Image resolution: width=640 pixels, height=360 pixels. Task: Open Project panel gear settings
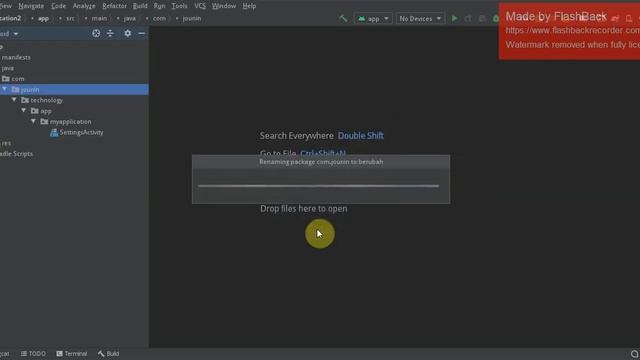[x=128, y=33]
